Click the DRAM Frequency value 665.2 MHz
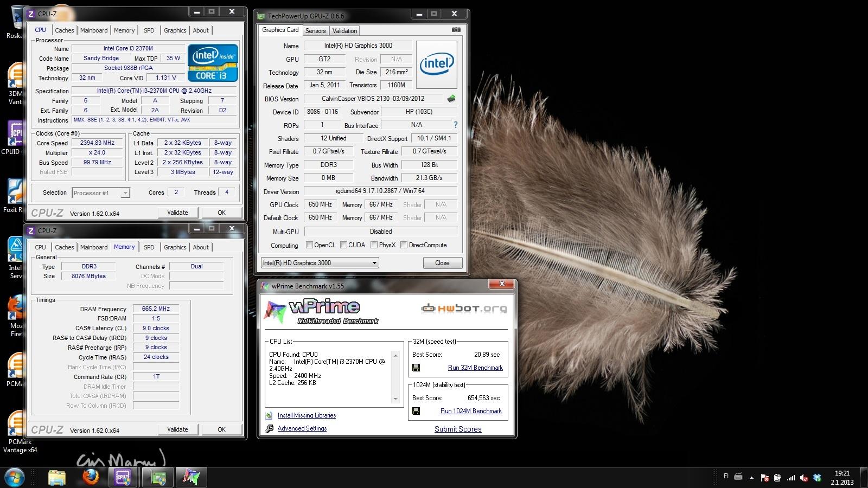868x488 pixels. (156, 309)
